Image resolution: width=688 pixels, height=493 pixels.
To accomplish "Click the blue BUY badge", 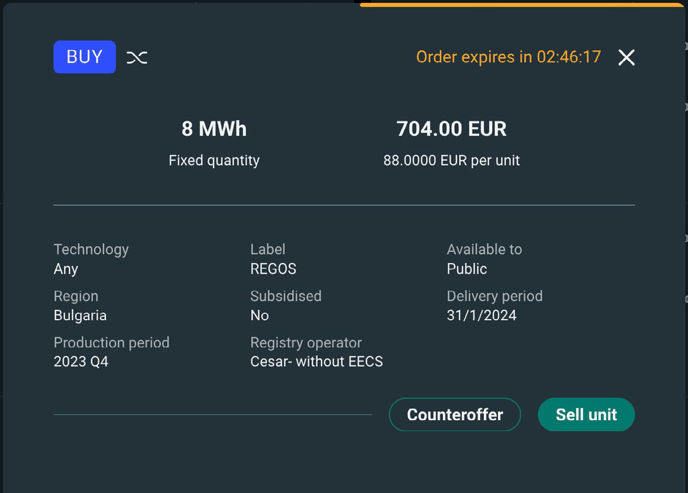I will pos(85,57).
